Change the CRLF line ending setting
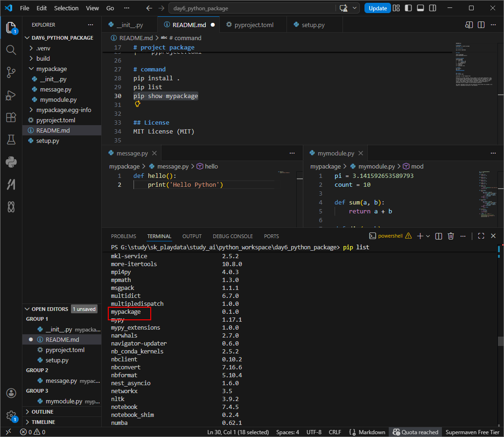Image resolution: width=504 pixels, height=437 pixels. (335, 432)
